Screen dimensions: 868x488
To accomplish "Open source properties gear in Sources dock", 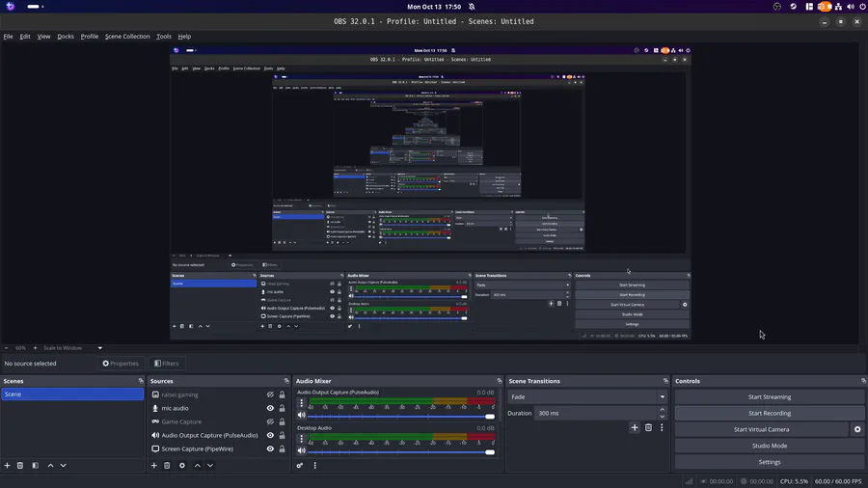I will coord(182,465).
